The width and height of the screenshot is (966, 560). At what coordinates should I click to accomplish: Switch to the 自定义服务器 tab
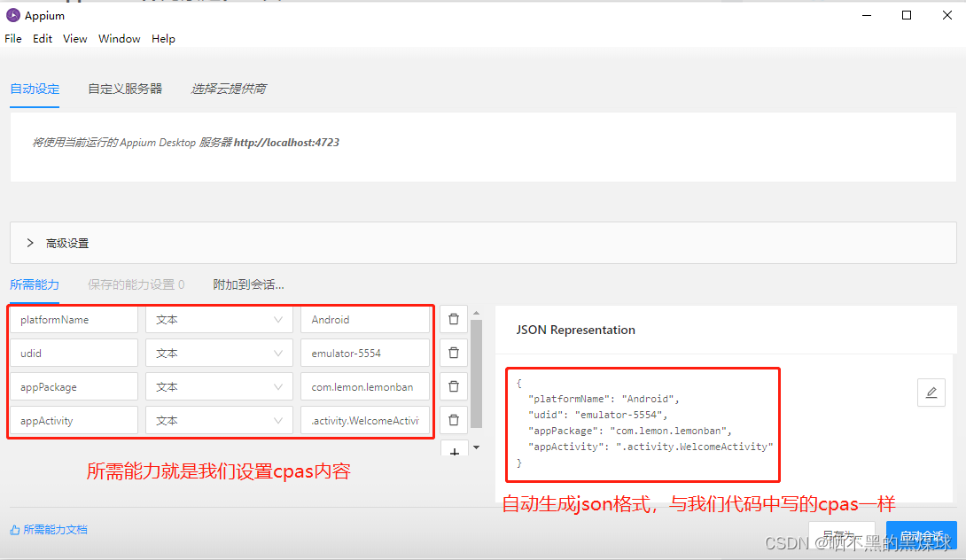click(x=125, y=89)
